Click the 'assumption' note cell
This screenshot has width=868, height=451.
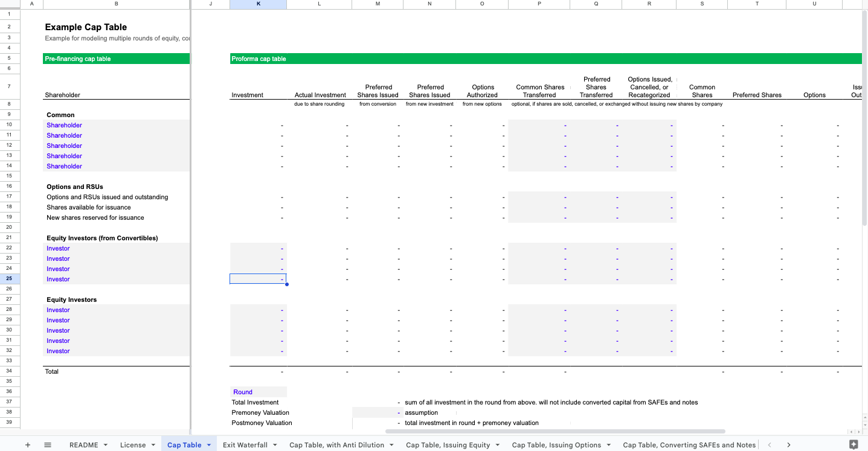pyautogui.click(x=422, y=412)
